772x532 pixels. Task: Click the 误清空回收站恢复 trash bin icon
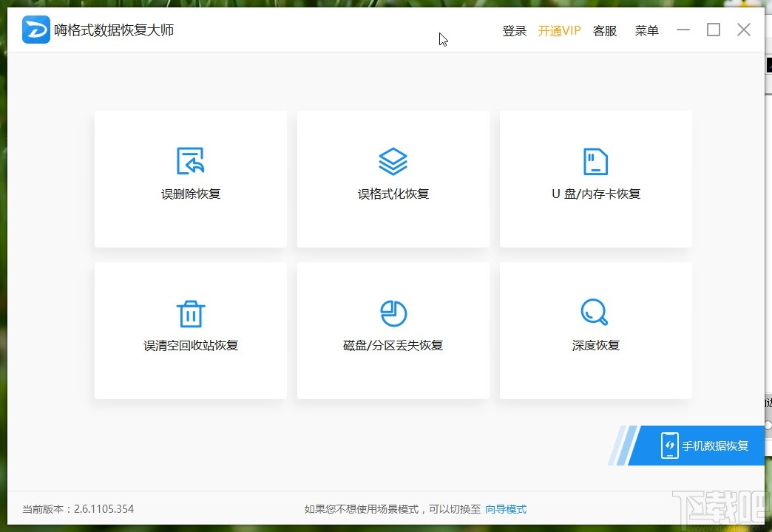[x=191, y=313]
